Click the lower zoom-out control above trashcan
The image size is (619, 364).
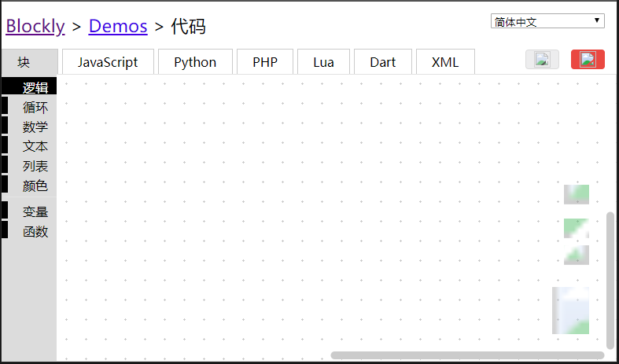pyautogui.click(x=577, y=255)
